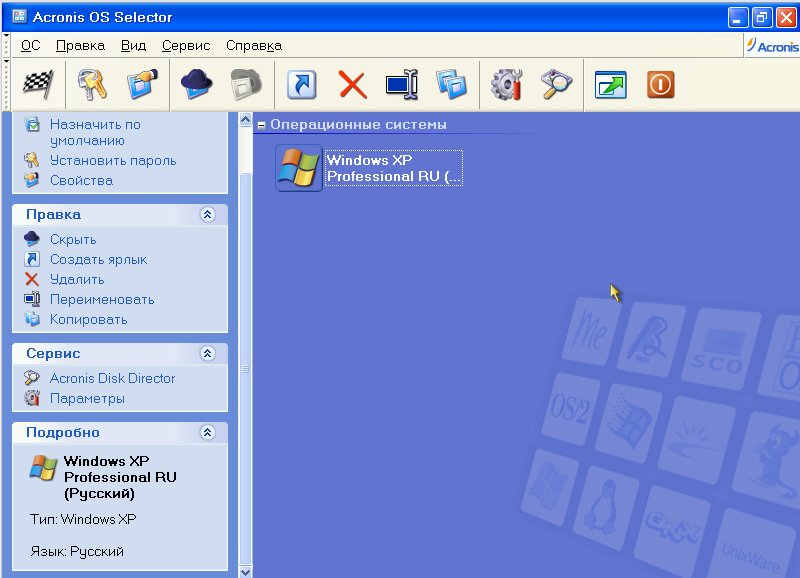Click the Acronis logo in menu bar
800x578 pixels.
click(x=772, y=46)
